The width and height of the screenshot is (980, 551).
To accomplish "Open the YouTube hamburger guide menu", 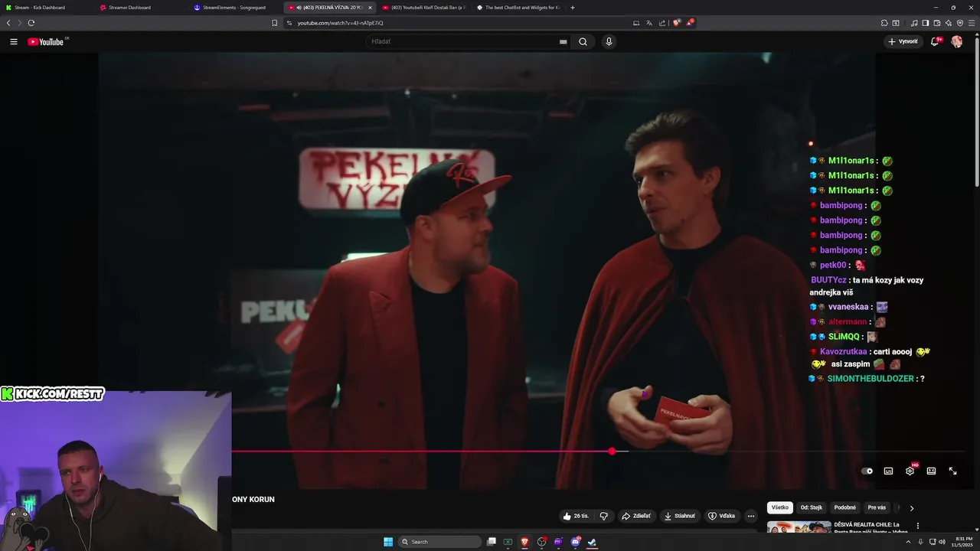I will point(13,41).
